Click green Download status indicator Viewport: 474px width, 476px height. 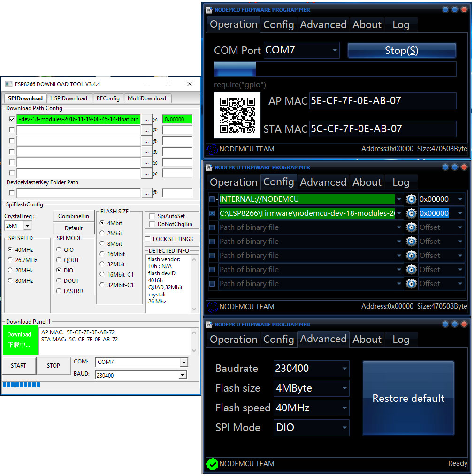[x=20, y=340]
